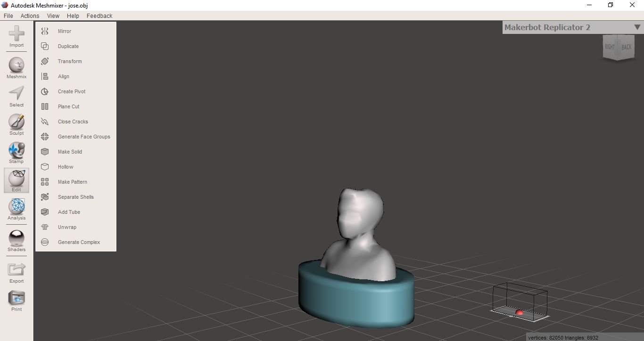This screenshot has height=341, width=644.
Task: Click the Make Solid icon
Action: click(45, 152)
